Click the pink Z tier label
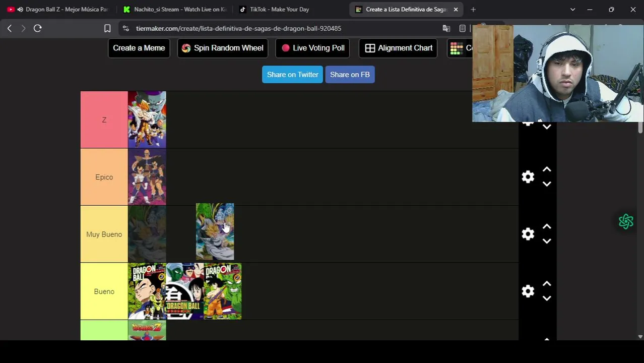This screenshot has height=363, width=644. pos(104,120)
